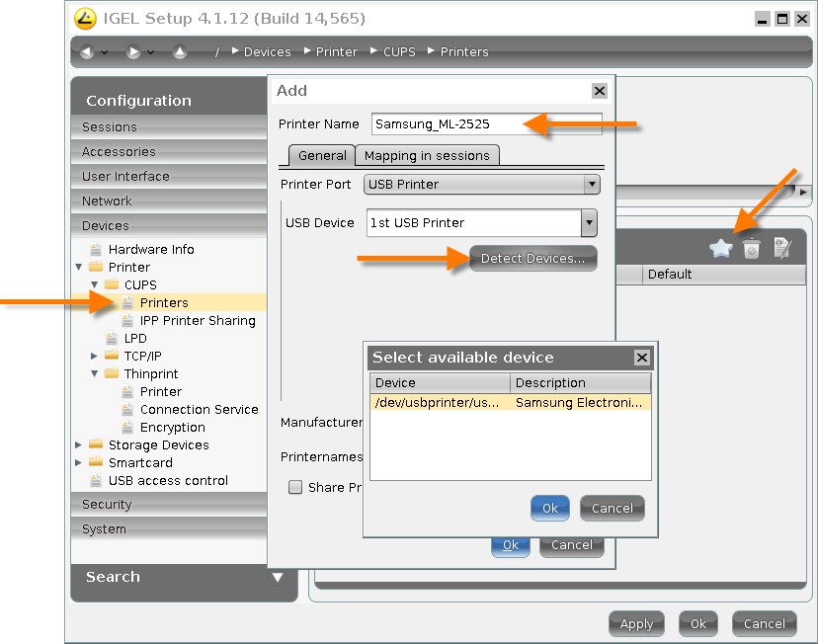This screenshot has width=818, height=644.
Task: Expand the Smartcard tree node
Action: click(78, 462)
